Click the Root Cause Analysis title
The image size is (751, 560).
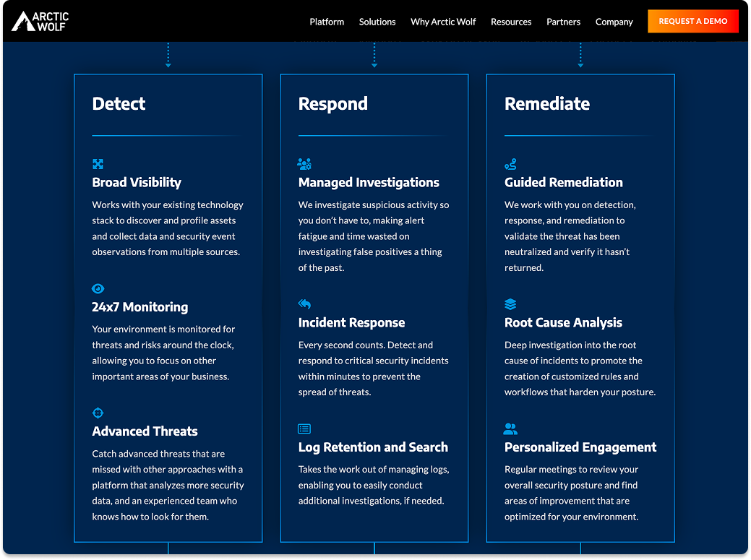click(563, 322)
